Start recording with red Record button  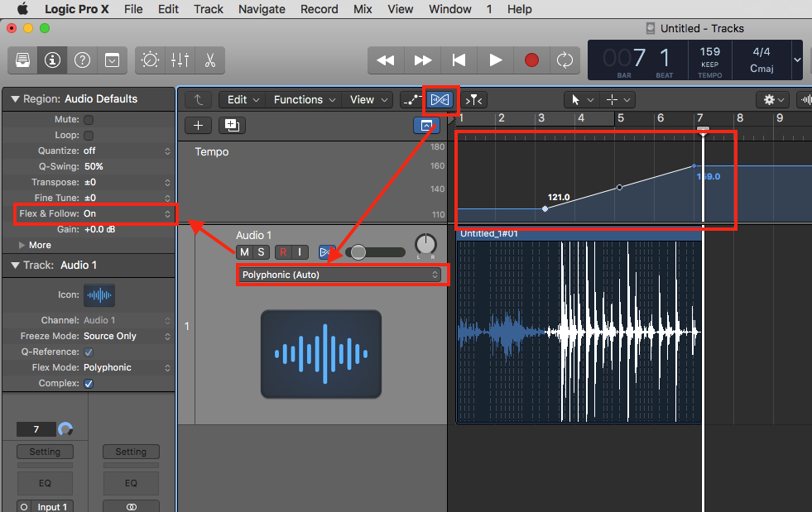click(531, 60)
